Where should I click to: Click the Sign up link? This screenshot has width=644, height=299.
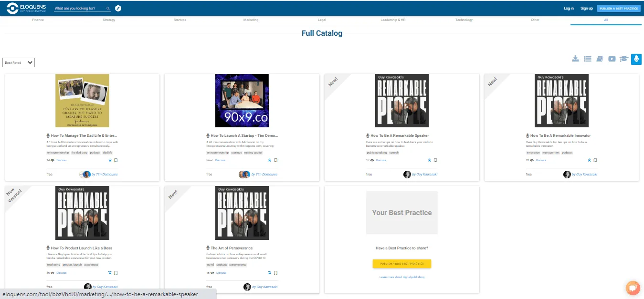(x=587, y=8)
